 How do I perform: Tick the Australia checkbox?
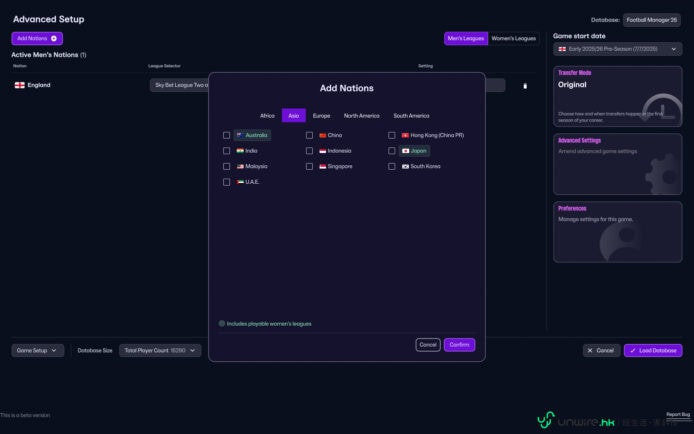[x=227, y=135]
